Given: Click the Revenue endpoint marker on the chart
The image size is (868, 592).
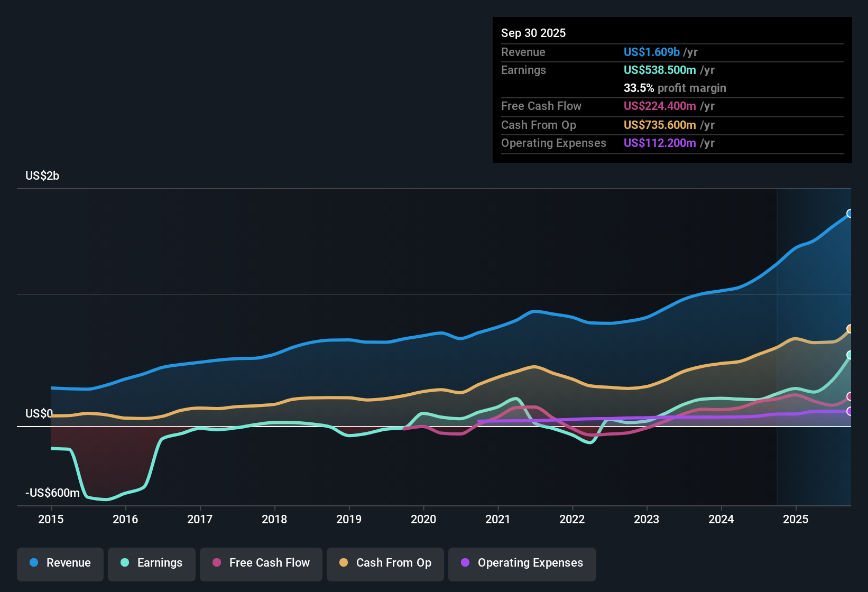Looking at the screenshot, I should [x=850, y=214].
